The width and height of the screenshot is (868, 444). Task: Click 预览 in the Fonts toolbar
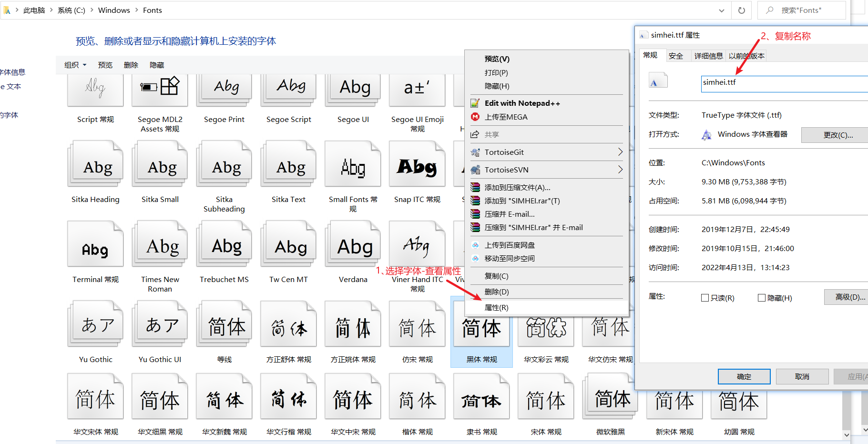pyautogui.click(x=105, y=65)
